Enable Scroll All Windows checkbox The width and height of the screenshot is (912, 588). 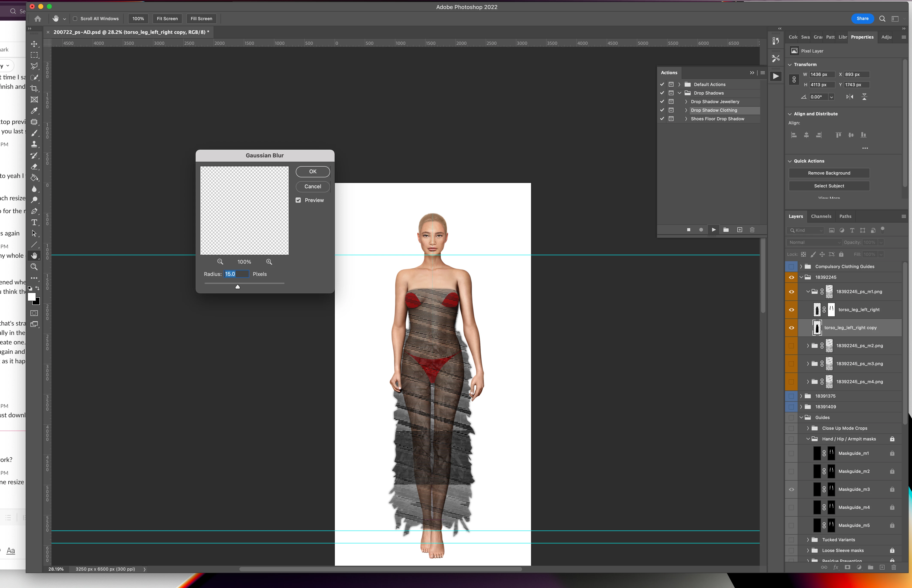[x=75, y=19]
